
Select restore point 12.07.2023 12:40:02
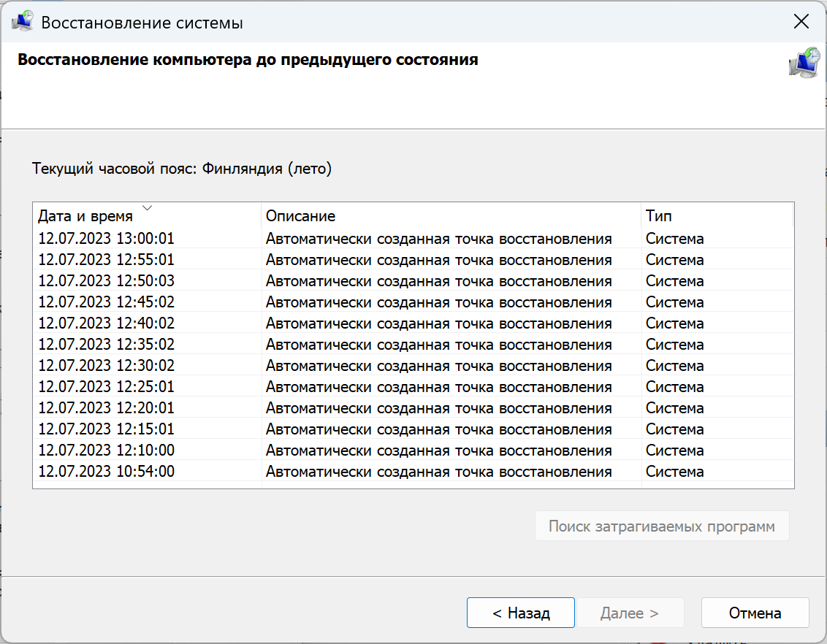(x=413, y=323)
